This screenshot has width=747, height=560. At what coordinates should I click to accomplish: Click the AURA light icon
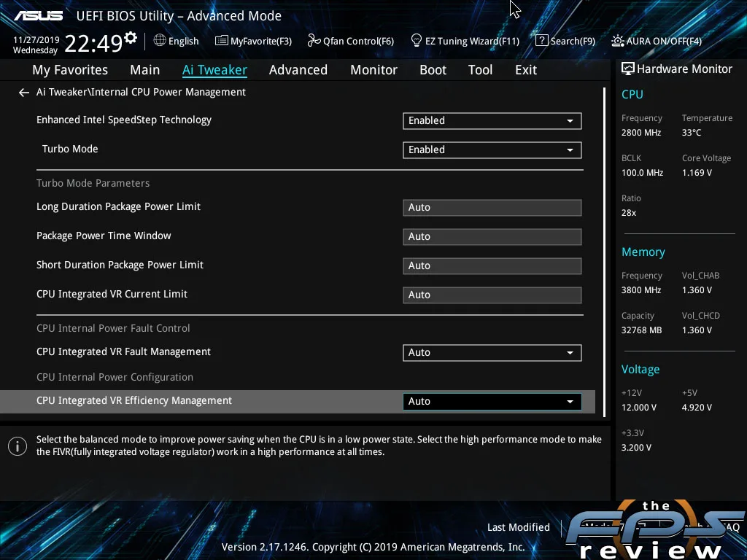pos(617,41)
